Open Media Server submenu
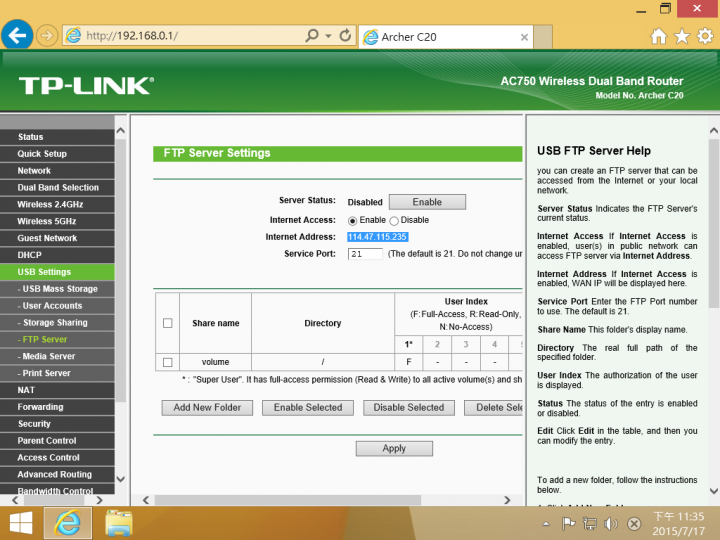The image size is (720, 540). click(x=57, y=356)
